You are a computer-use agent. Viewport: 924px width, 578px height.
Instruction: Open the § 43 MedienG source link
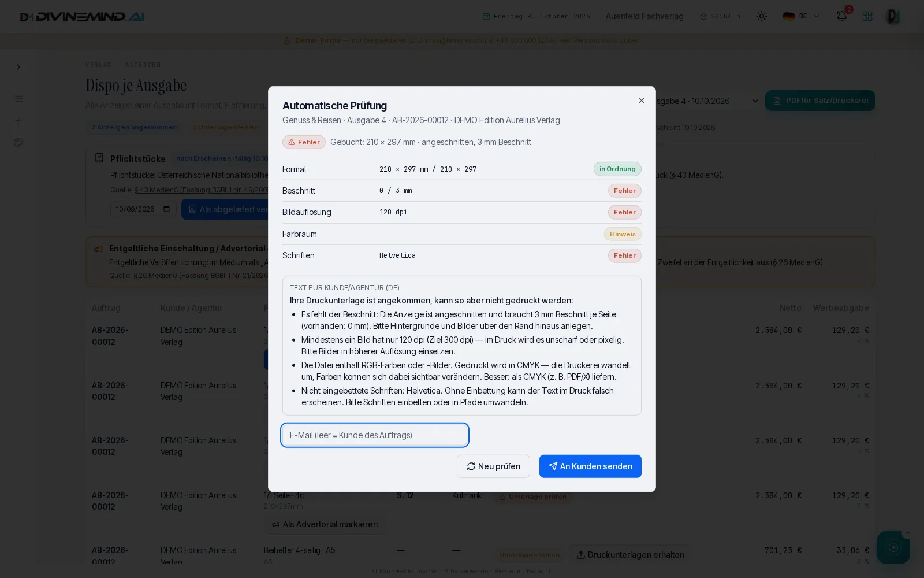pos(202,190)
